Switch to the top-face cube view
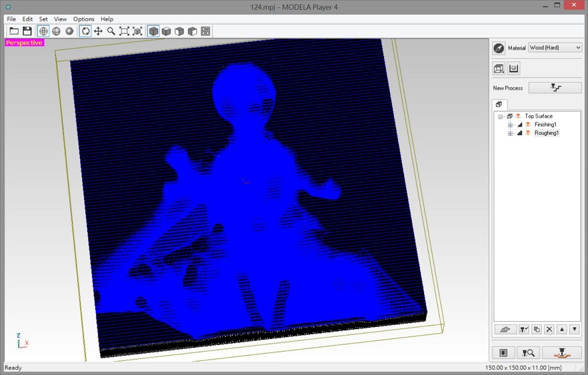 166,31
